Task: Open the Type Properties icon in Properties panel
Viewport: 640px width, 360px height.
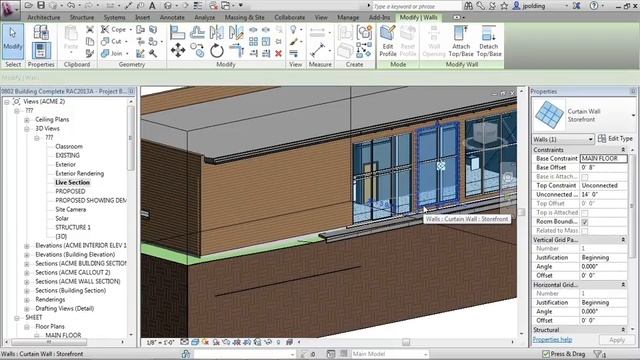Action: click(x=41, y=33)
